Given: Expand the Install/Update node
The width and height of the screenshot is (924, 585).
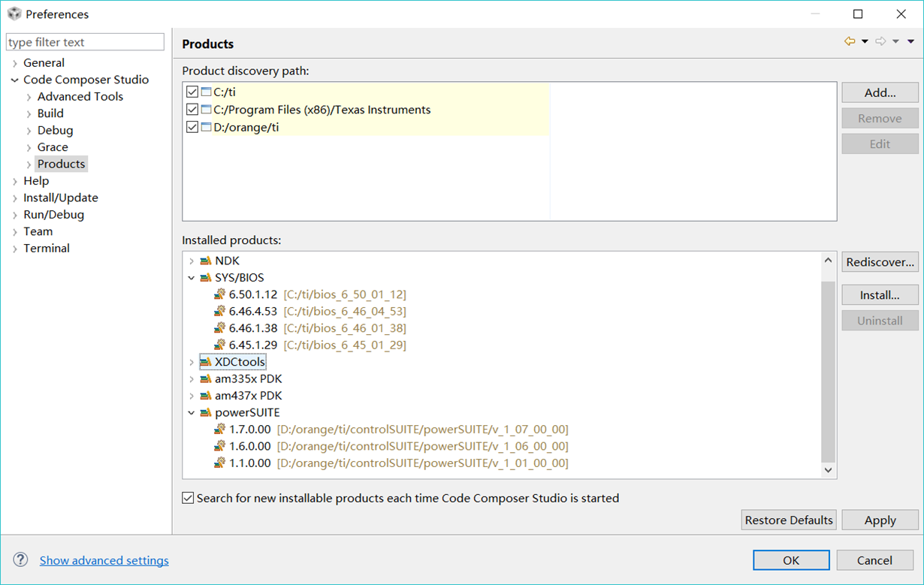Looking at the screenshot, I should pyautogui.click(x=15, y=198).
